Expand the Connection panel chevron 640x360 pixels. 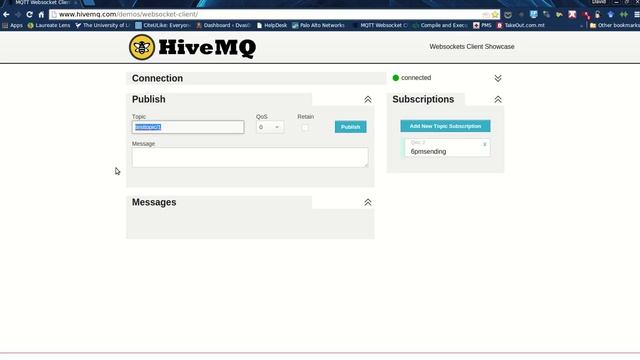(498, 78)
